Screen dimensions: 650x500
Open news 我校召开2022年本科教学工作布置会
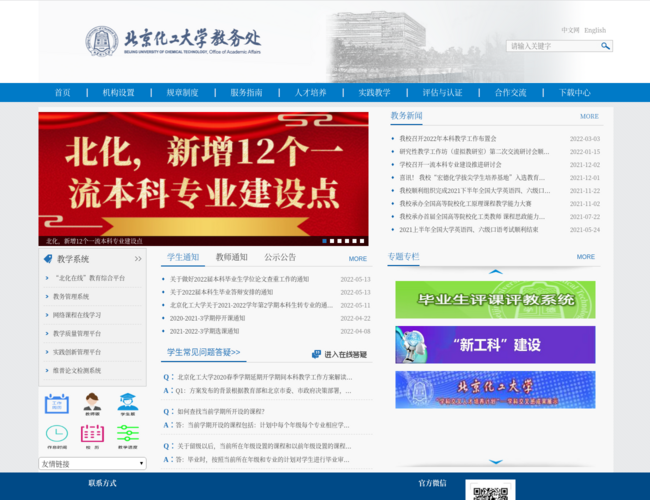point(448,138)
